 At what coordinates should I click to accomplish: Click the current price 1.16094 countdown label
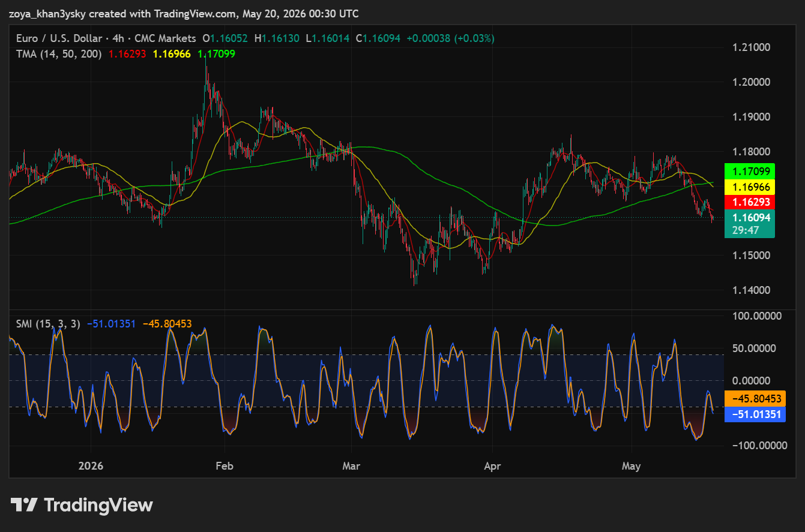(x=750, y=224)
